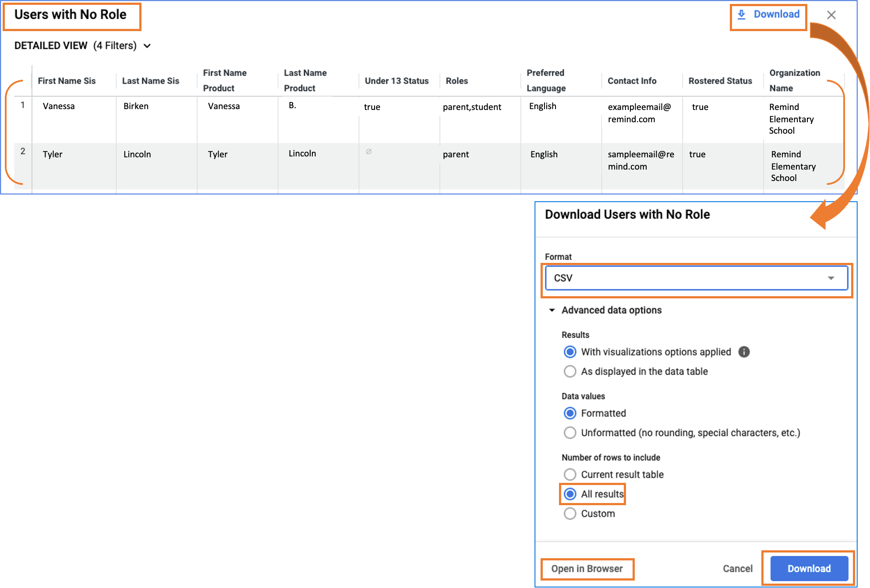Click Tyler in First Name Product column
870x588 pixels.
coord(218,154)
